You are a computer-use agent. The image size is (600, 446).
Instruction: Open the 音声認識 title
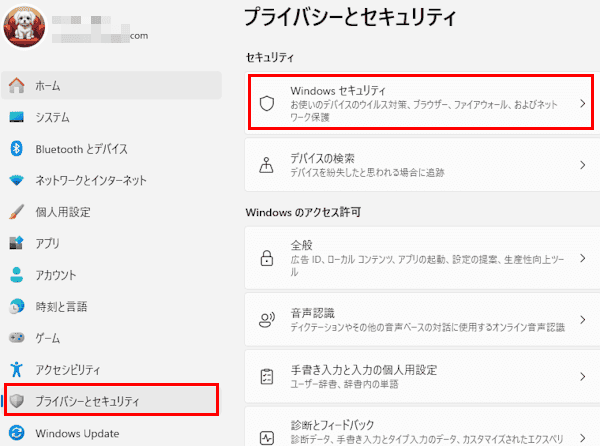click(x=312, y=313)
